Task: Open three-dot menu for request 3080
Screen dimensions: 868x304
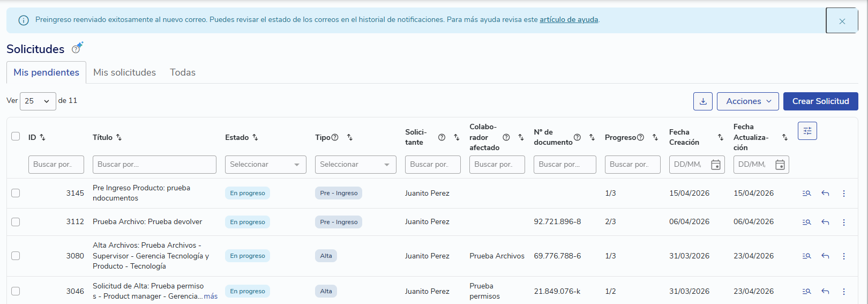Action: pyautogui.click(x=844, y=256)
